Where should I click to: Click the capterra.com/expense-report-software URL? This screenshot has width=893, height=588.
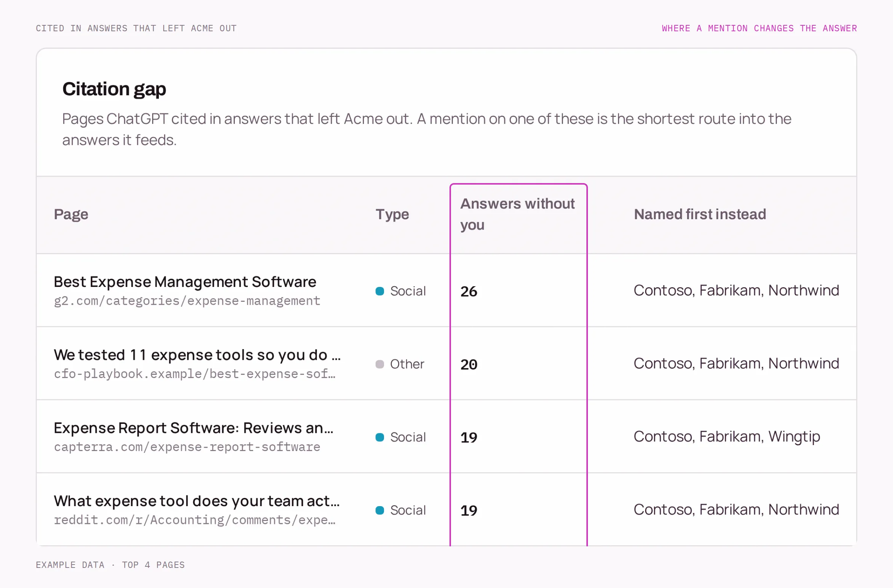click(x=187, y=447)
